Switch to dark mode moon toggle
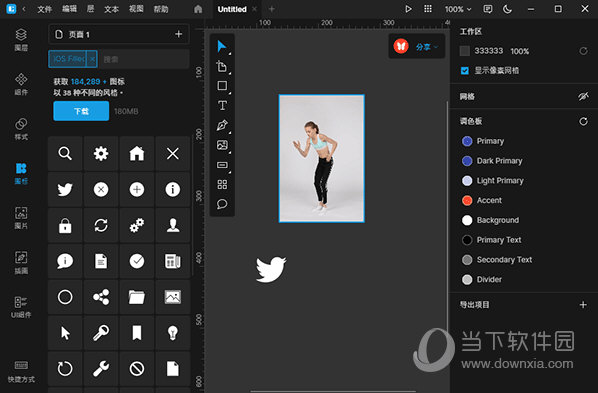Viewport: 598px width, 393px height. click(507, 9)
